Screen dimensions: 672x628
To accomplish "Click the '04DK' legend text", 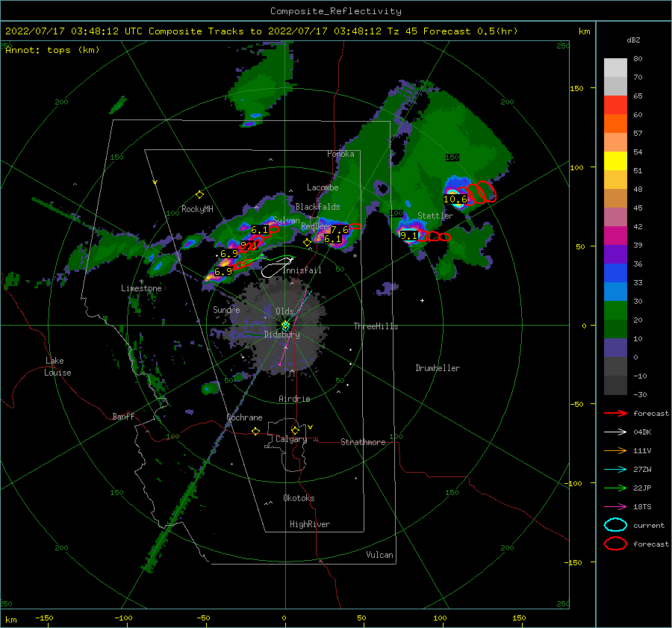I will (x=642, y=432).
